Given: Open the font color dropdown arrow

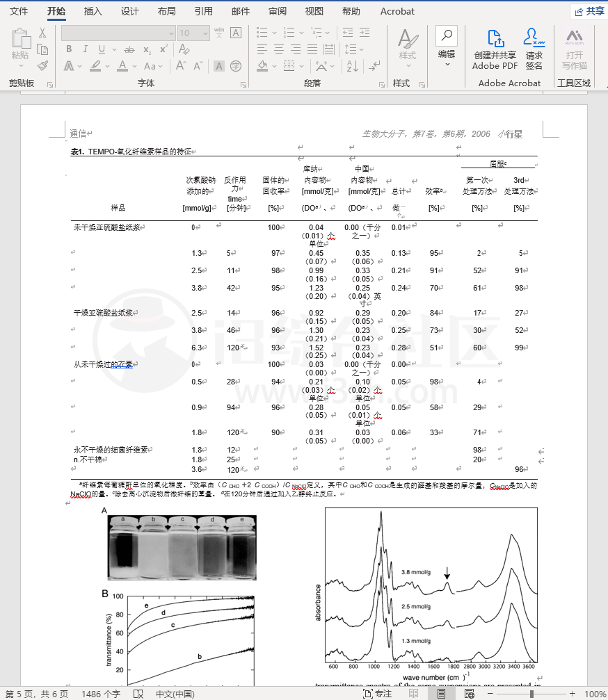Looking at the screenshot, I should point(134,67).
